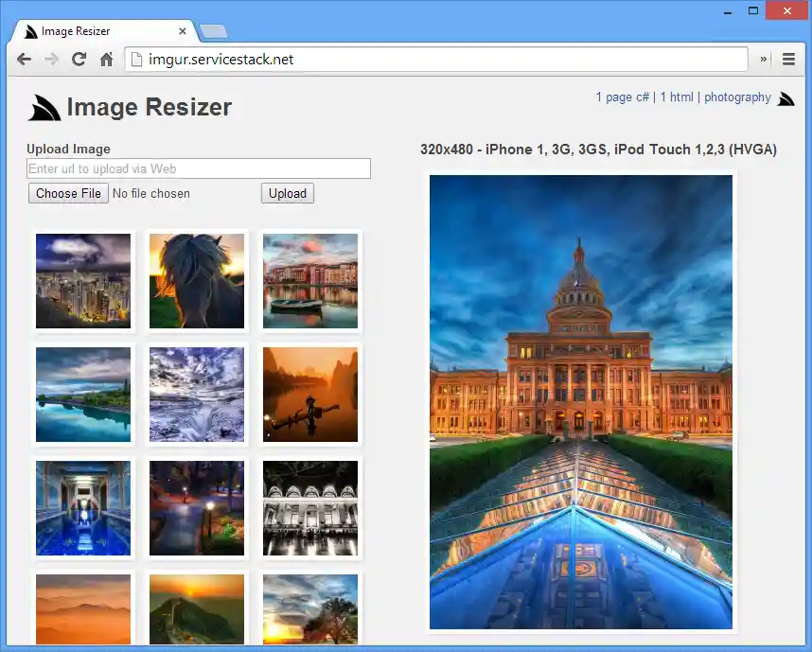Select the black and white building thumbnail
This screenshot has width=812, height=652.
pyautogui.click(x=310, y=508)
